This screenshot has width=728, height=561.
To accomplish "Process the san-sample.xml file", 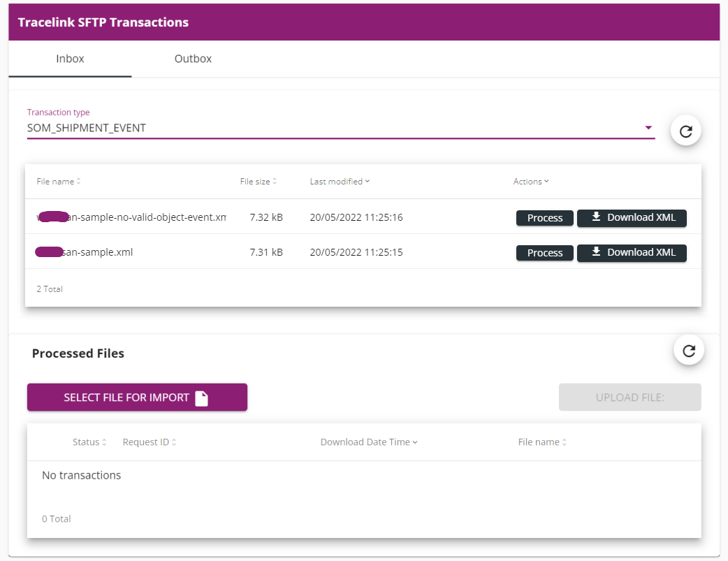I will click(x=545, y=253).
